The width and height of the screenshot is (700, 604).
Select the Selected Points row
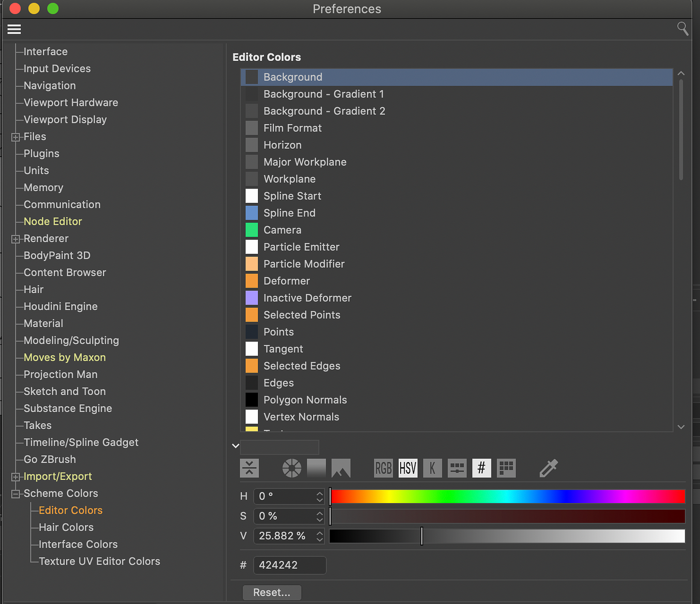(x=456, y=315)
